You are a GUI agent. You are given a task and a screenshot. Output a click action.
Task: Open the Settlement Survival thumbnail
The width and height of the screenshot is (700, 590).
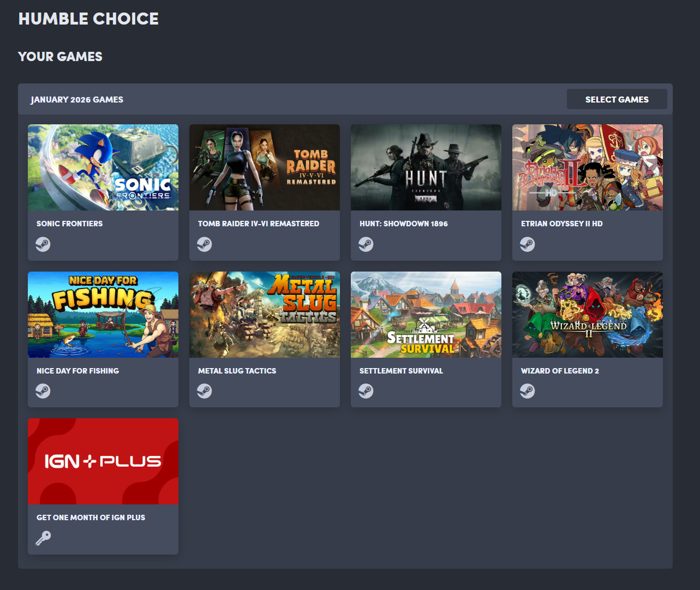426,315
